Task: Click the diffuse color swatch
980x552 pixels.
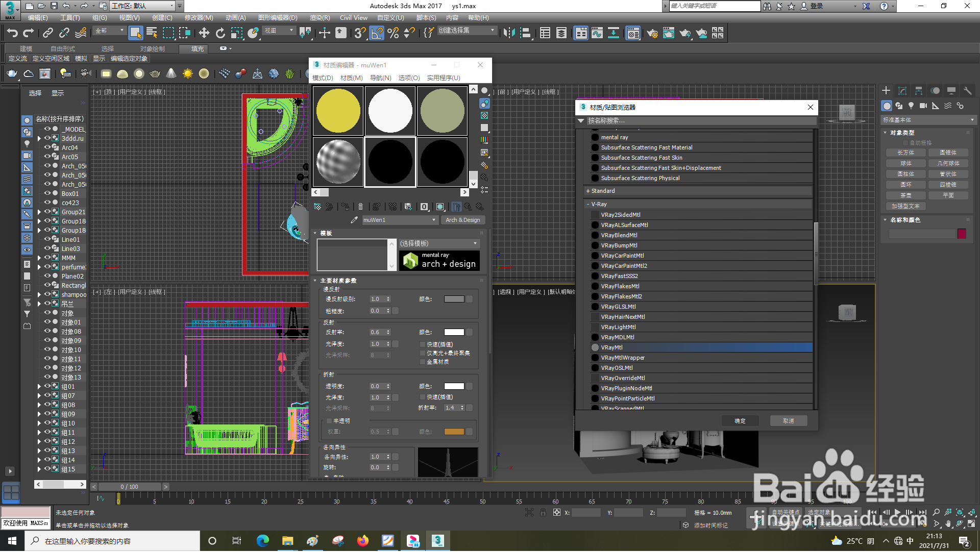Action: [x=454, y=299]
